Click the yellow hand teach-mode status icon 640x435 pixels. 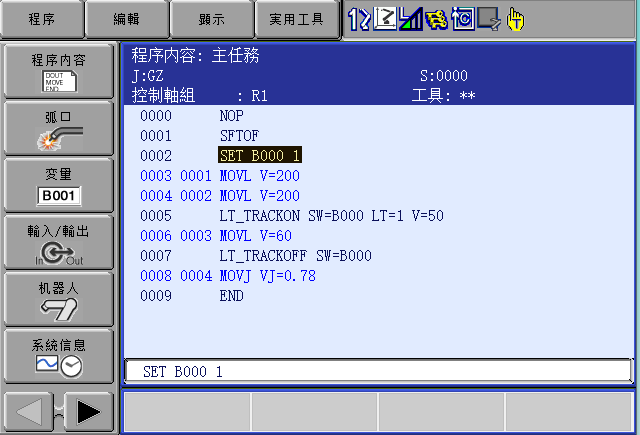point(515,18)
